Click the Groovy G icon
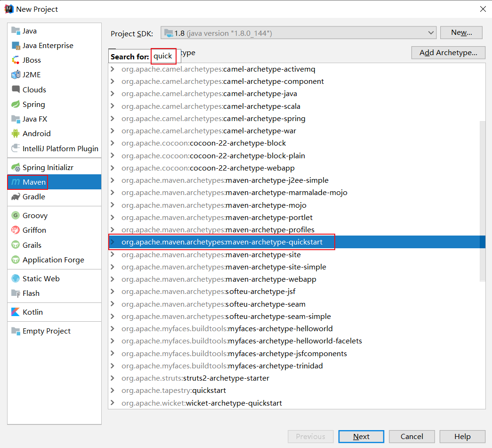Screen dimensions: 492x448 tap(16, 215)
